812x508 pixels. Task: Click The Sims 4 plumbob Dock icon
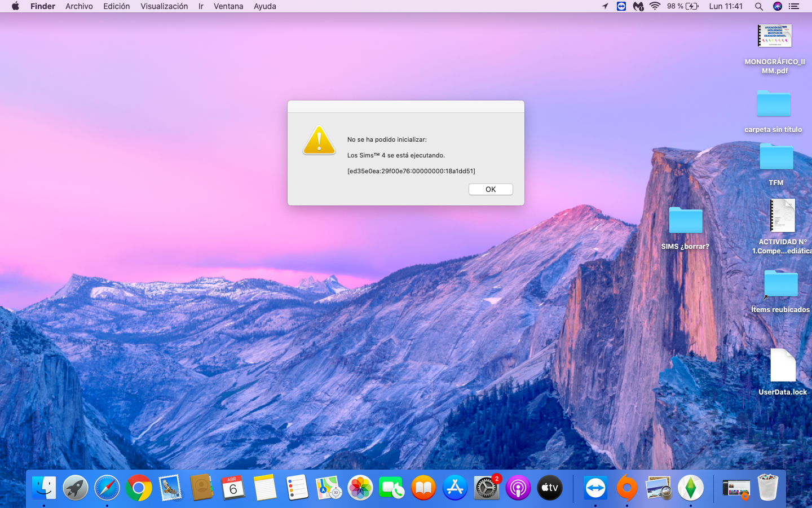click(x=690, y=488)
